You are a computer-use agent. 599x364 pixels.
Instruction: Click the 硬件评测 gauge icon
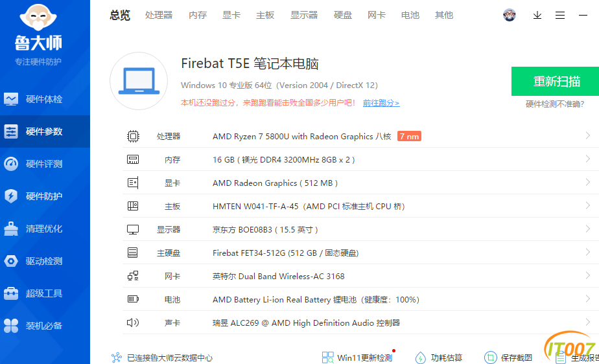click(x=11, y=164)
